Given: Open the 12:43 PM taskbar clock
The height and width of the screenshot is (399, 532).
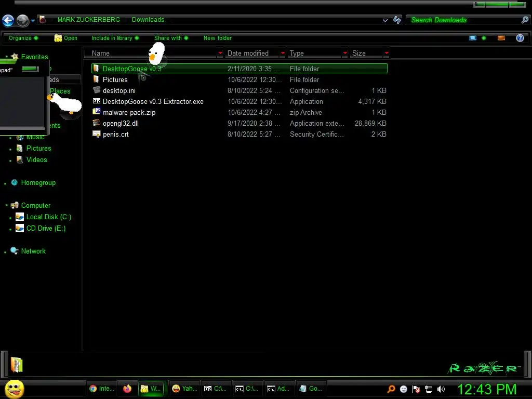Looking at the screenshot, I should (x=487, y=389).
